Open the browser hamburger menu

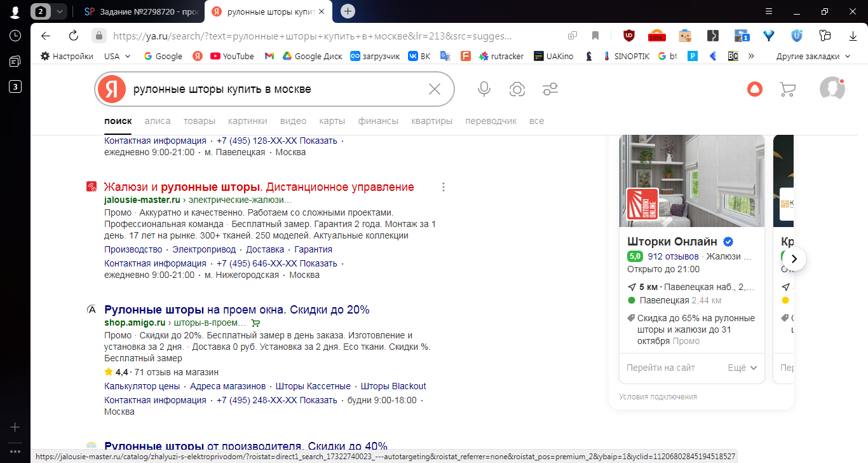click(769, 11)
